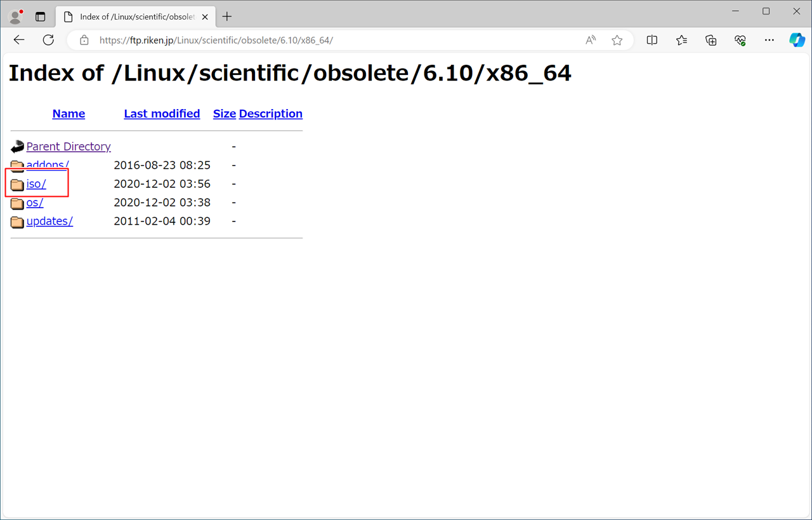Image resolution: width=812 pixels, height=520 pixels.
Task: Sort listing by Last modified header
Action: click(x=162, y=114)
